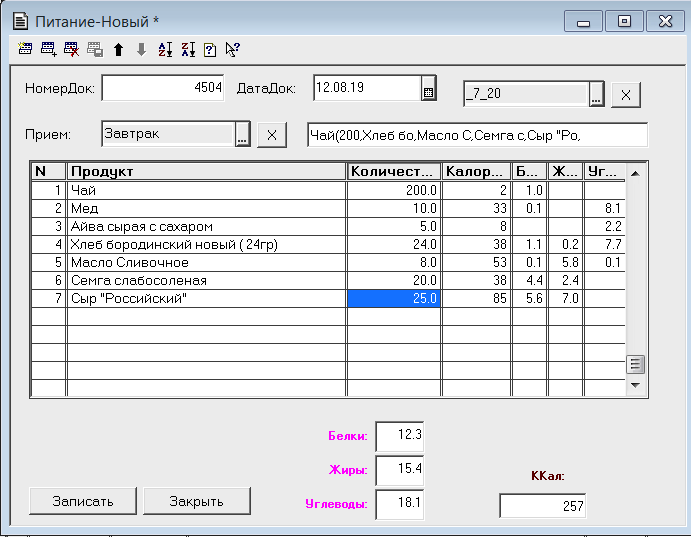Move the row down with the gray arrow
Viewport: 691px width, 537px height.
[x=141, y=48]
